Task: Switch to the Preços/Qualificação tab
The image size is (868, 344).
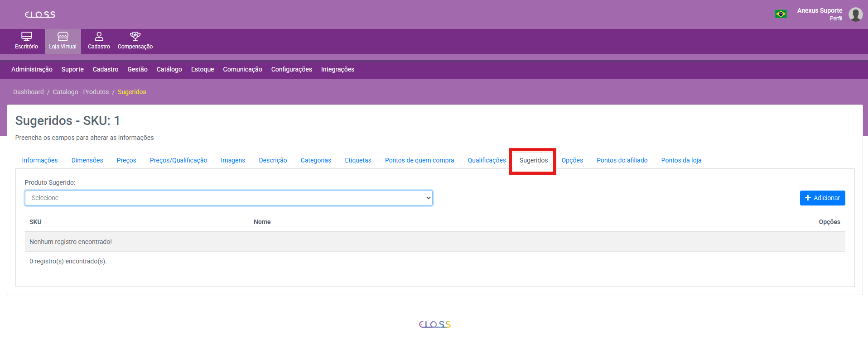Action: pos(178,160)
